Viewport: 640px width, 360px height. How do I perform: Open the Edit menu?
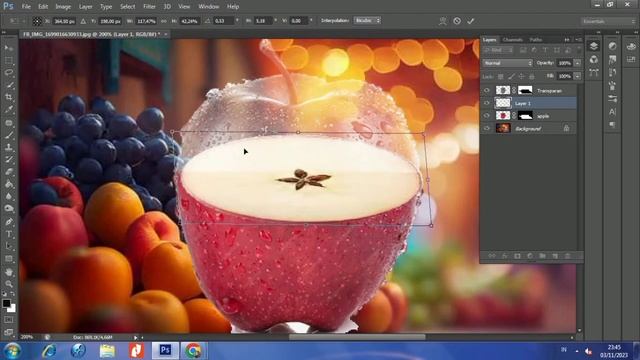click(43, 7)
